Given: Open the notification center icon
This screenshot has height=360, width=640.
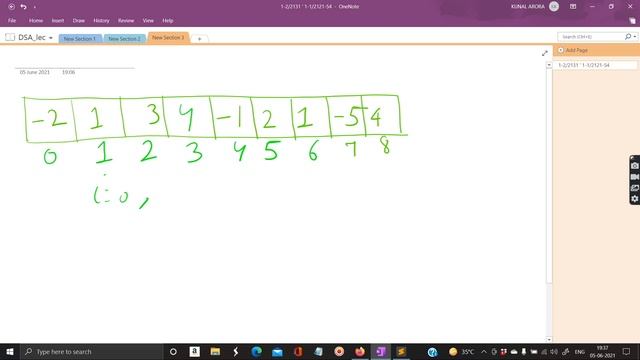Looking at the screenshot, I should click(x=627, y=351).
